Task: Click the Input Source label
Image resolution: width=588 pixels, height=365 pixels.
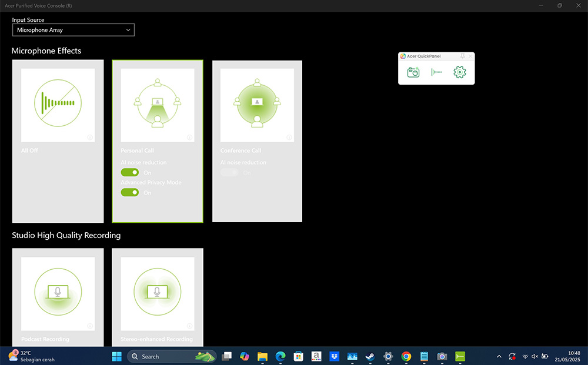Action: [28, 20]
